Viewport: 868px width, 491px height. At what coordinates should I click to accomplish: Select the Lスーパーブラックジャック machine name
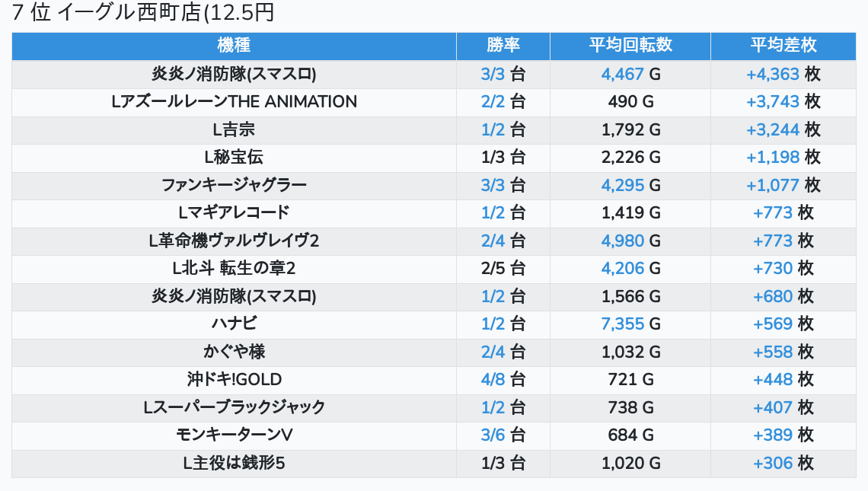(234, 407)
